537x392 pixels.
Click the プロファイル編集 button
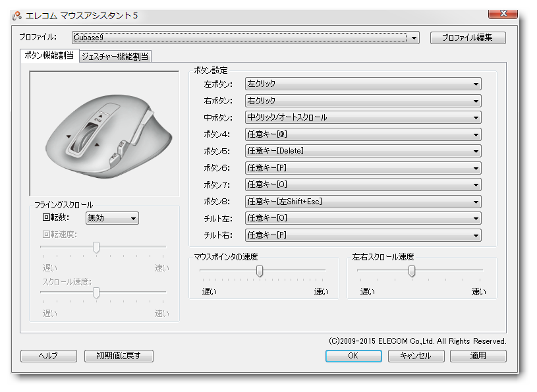468,38
